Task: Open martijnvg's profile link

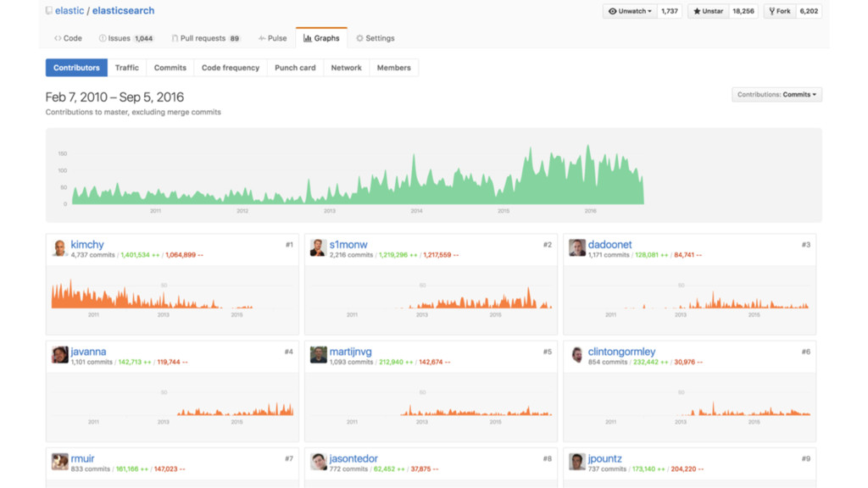Action: pos(350,352)
